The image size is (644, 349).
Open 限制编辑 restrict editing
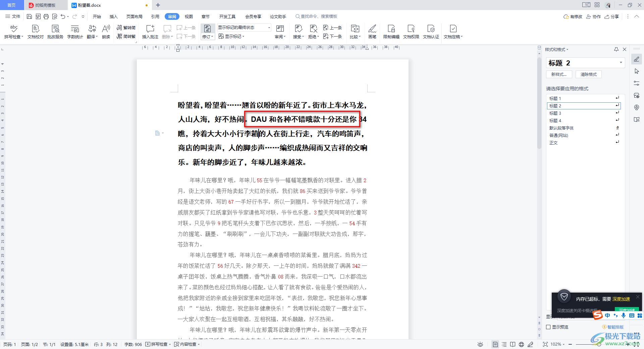click(x=391, y=32)
